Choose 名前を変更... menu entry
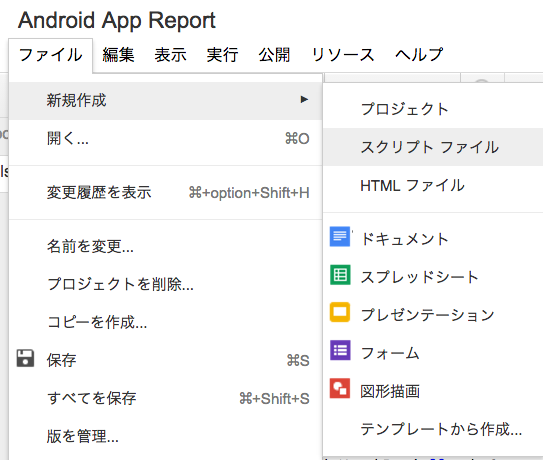 point(166,246)
